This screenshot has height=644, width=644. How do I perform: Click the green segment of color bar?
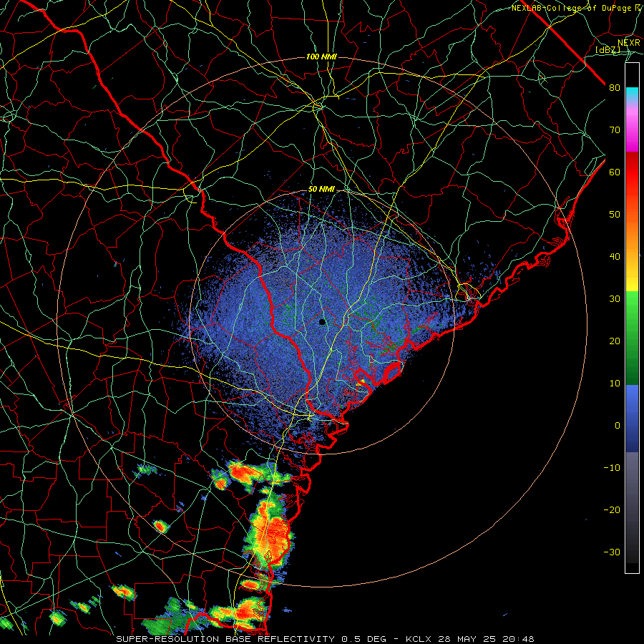point(632,338)
